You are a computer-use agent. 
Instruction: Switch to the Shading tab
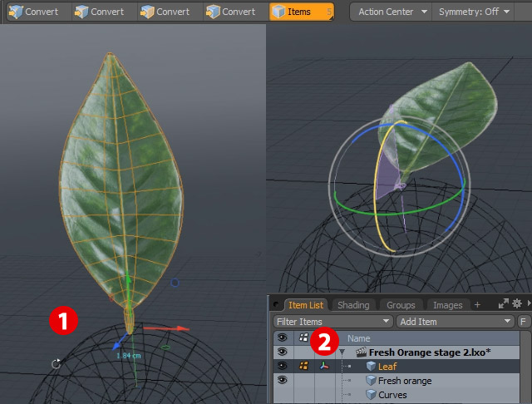pyautogui.click(x=353, y=305)
